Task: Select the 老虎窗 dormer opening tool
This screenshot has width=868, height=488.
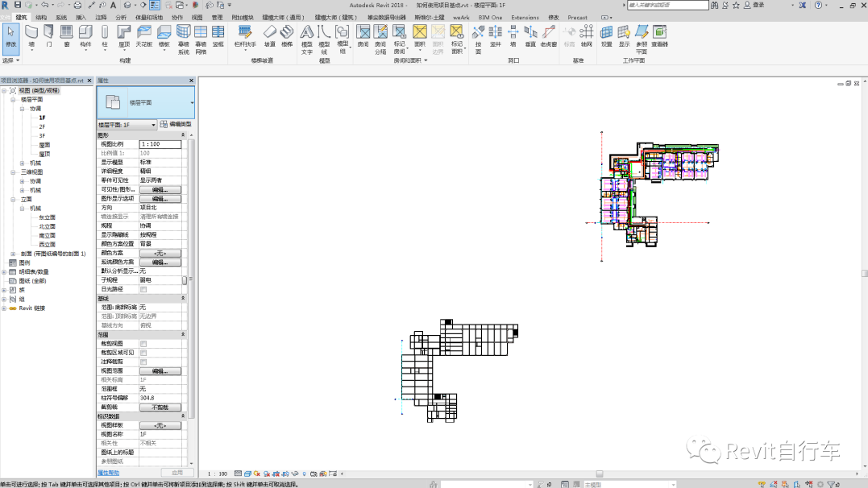Action: [x=549, y=36]
